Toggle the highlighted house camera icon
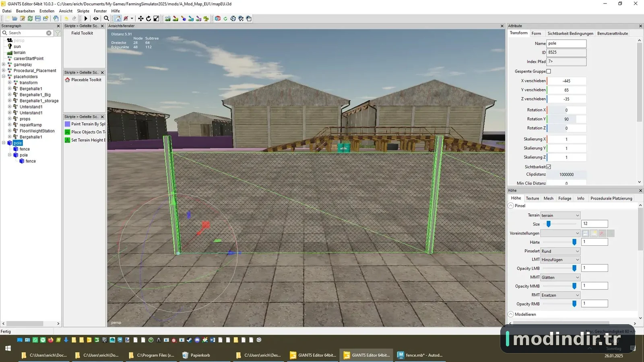This screenshot has width=644, height=362. pos(118,19)
